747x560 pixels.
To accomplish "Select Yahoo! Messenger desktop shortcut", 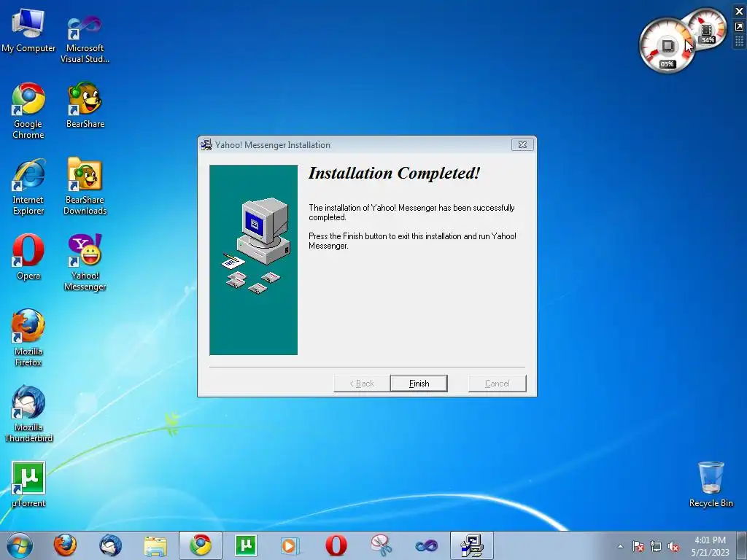I will (x=85, y=262).
